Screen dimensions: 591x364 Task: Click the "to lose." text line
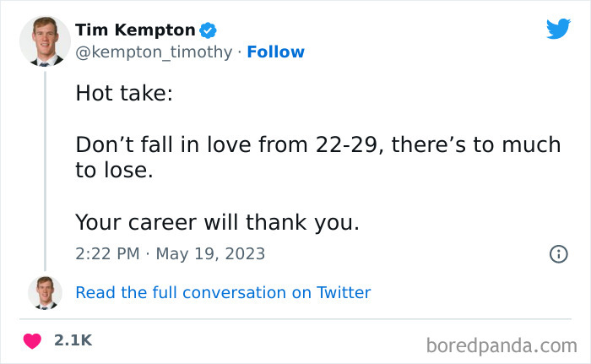[x=114, y=171]
